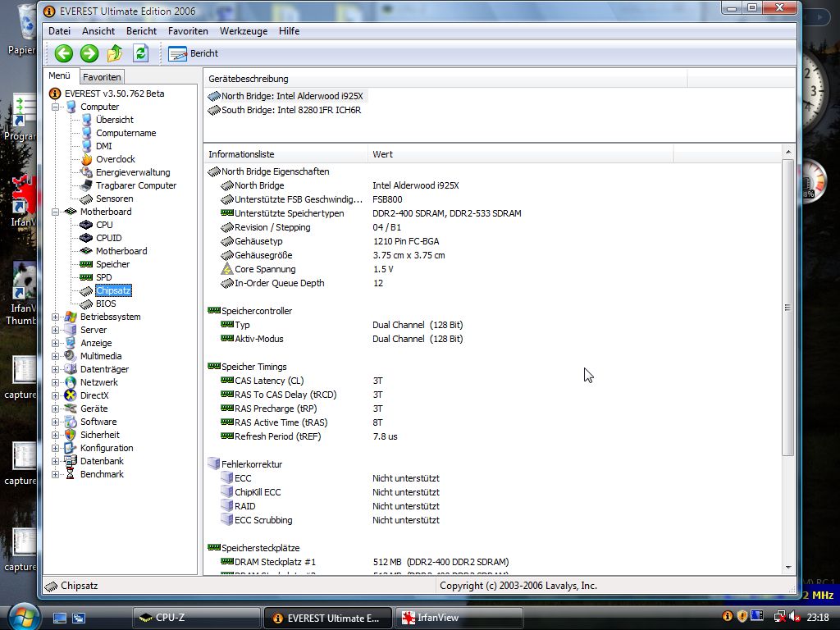Expand the Server tree node
The width and height of the screenshot is (840, 630).
pyautogui.click(x=55, y=330)
